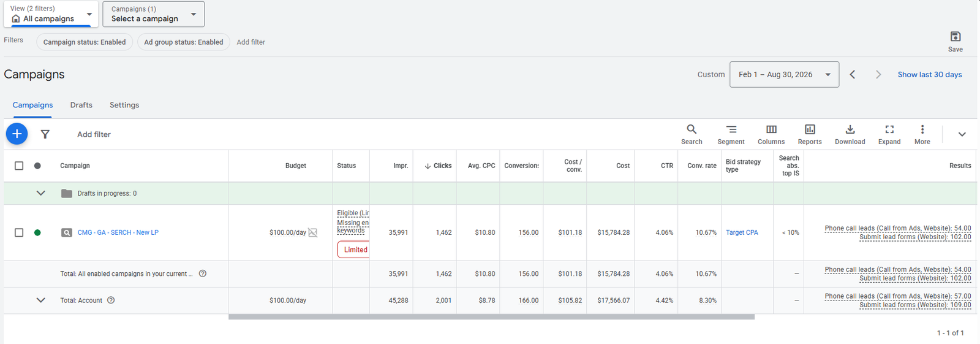Click the green enabled status dot of campaign
Screen dimensions: 980x344
click(37, 232)
